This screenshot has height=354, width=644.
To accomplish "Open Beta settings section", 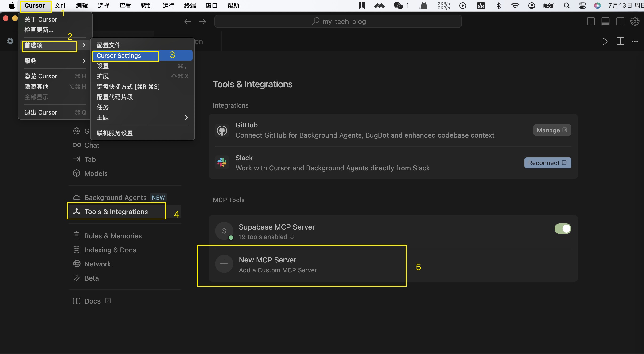I will coord(124,278).
